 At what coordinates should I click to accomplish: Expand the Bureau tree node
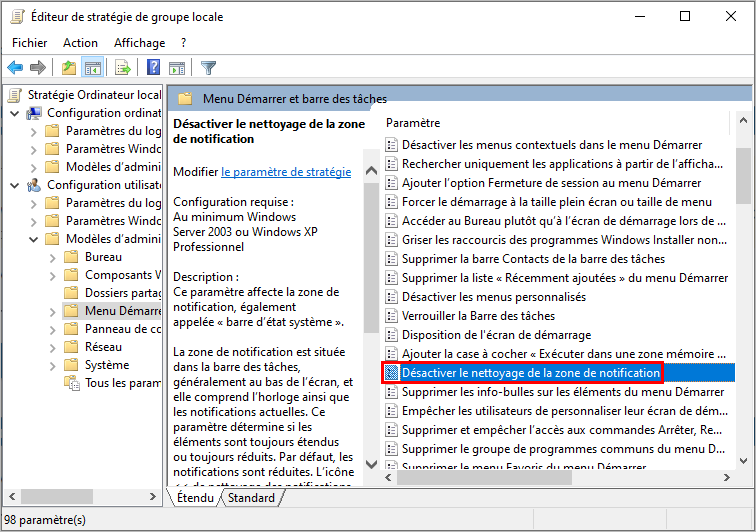pos(53,258)
